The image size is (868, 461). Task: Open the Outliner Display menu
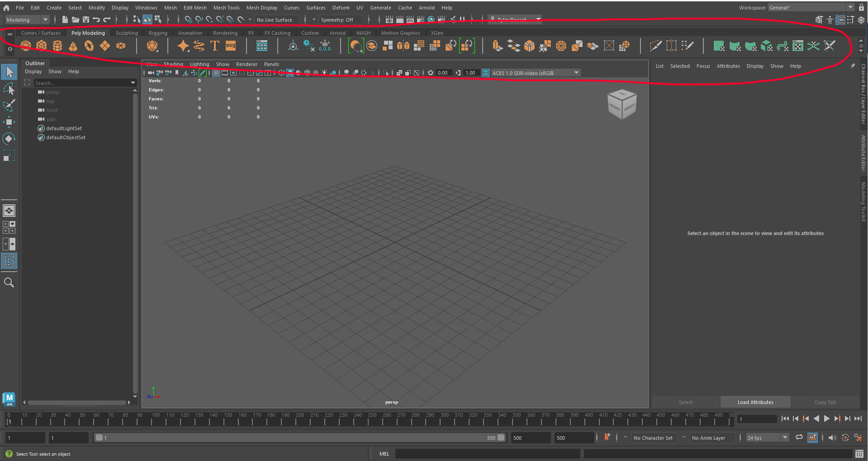33,71
